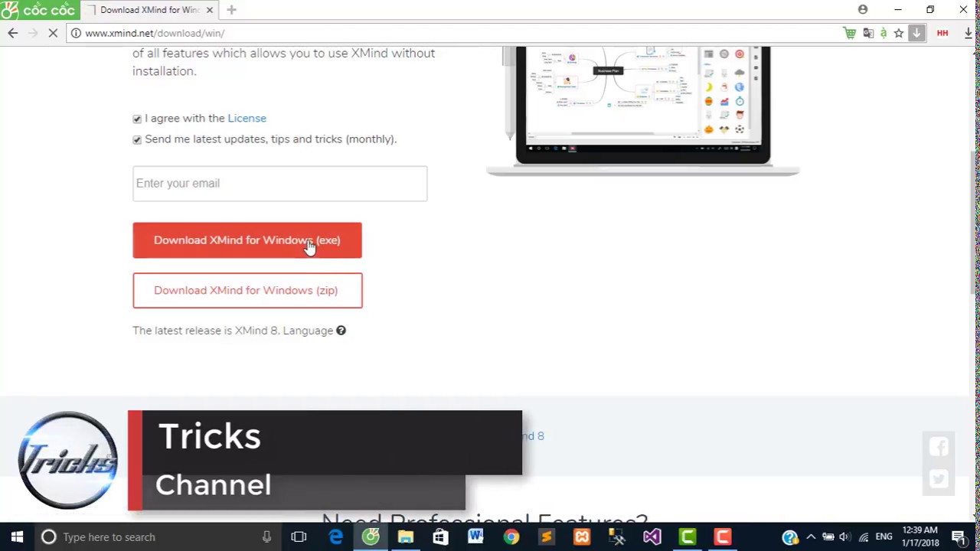Open Visual Studio from taskbar
Screen dimensions: 980x551
652,537
